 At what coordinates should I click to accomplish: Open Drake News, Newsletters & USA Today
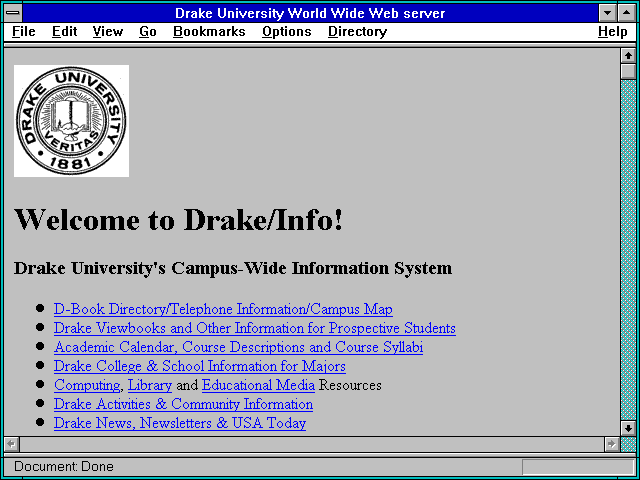[180, 423]
